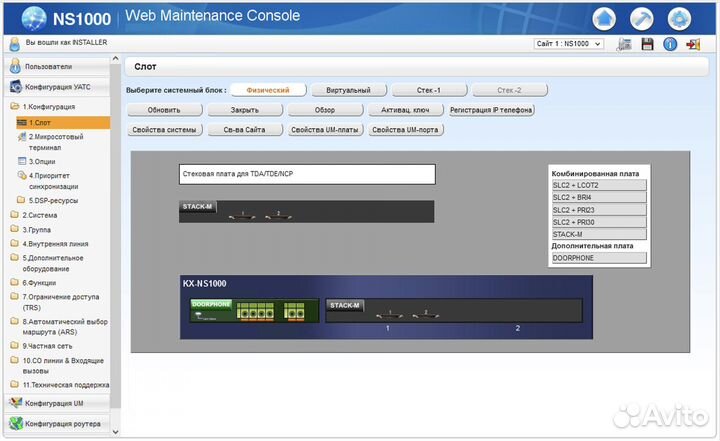Click the floppy disk save icon
This screenshot has height=441, width=720.
(x=647, y=44)
